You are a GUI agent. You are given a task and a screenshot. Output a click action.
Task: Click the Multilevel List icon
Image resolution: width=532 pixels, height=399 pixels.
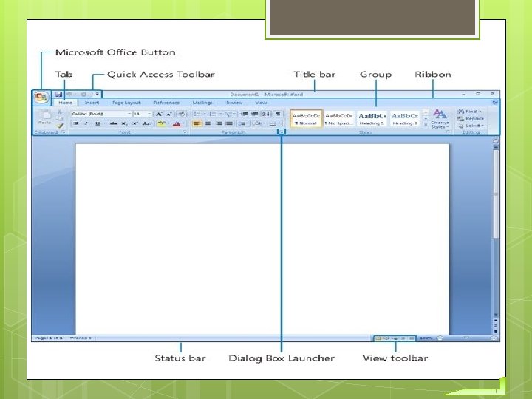coord(229,114)
